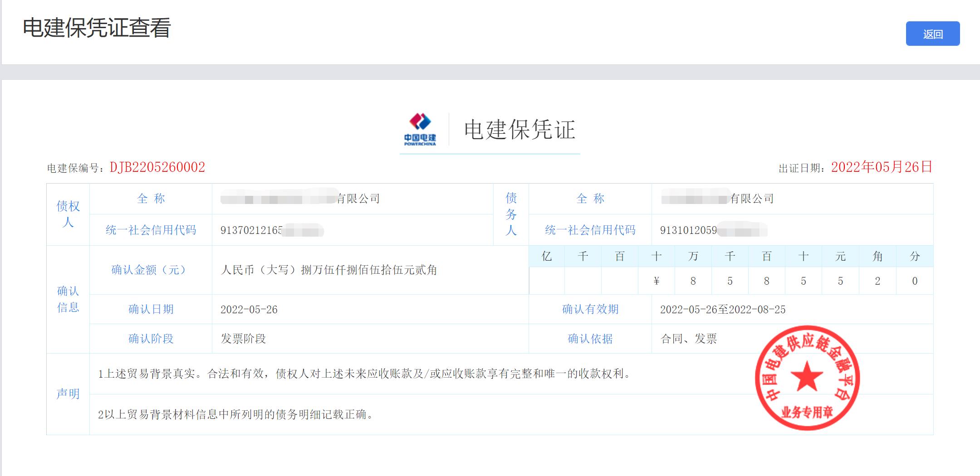Select the amount in words 捌万伍仟捌佰伍拾伍元贰角
980x476 pixels.
click(369, 270)
